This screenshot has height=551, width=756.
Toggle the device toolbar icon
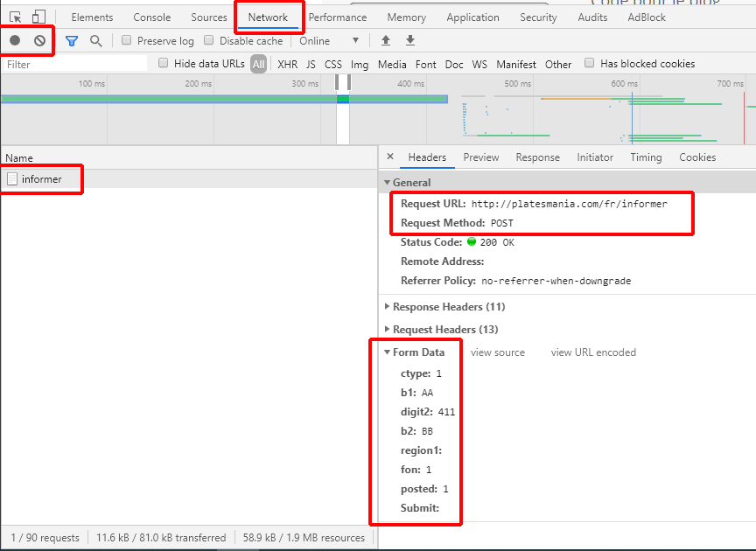coord(38,17)
